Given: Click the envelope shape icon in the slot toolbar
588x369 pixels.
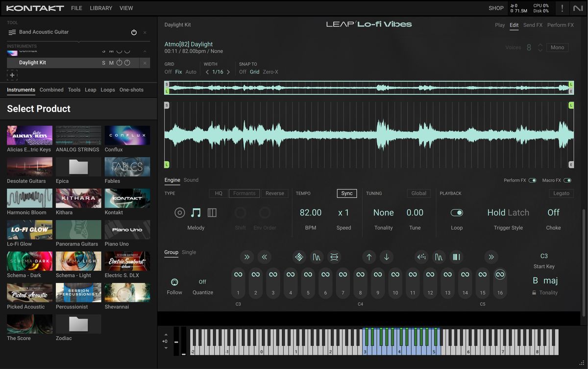Looking at the screenshot, I should coord(317,257).
